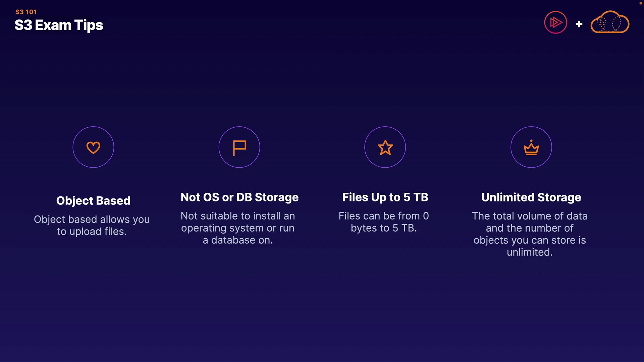The height and width of the screenshot is (362, 644).
Task: Click the white plus sign between logos
Action: [579, 24]
